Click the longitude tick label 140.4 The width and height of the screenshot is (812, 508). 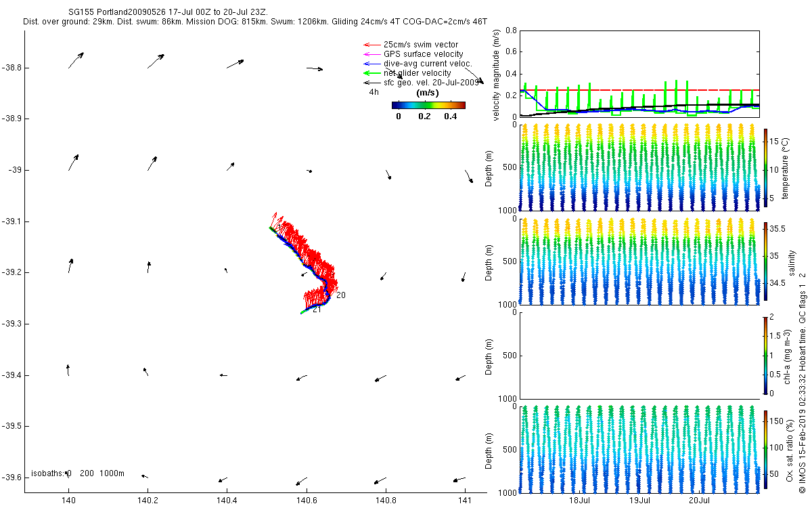click(227, 500)
